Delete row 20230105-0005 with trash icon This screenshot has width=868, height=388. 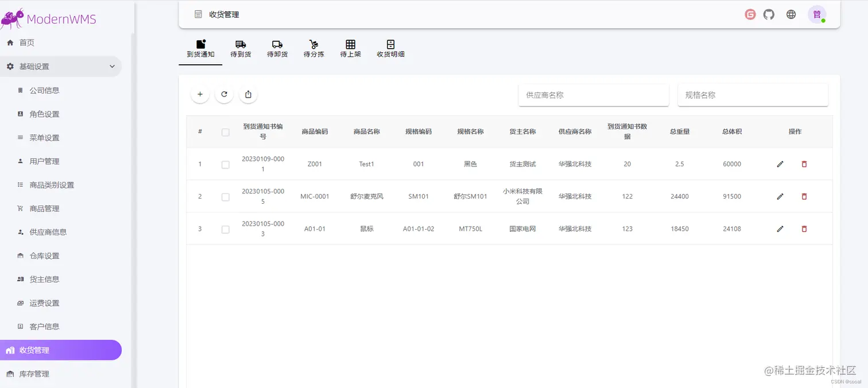click(804, 196)
